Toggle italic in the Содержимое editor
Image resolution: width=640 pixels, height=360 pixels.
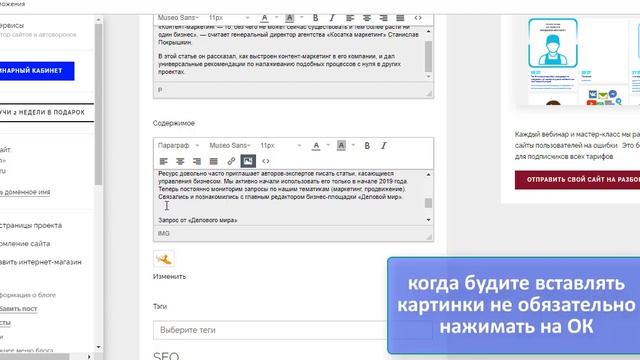(x=384, y=146)
